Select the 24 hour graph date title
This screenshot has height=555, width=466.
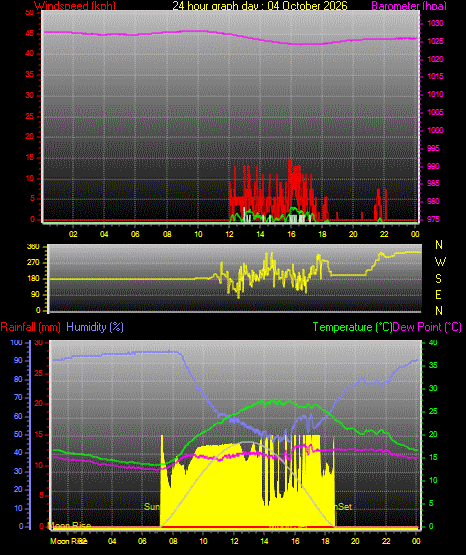[x=260, y=6]
